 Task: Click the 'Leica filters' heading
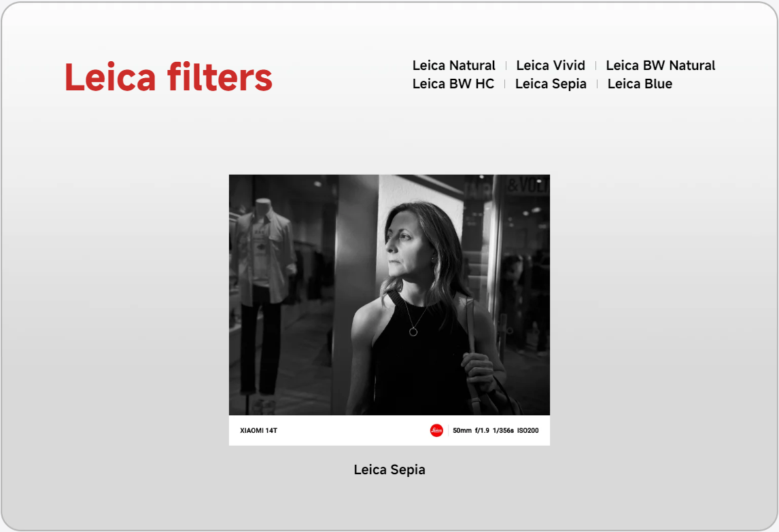click(169, 77)
